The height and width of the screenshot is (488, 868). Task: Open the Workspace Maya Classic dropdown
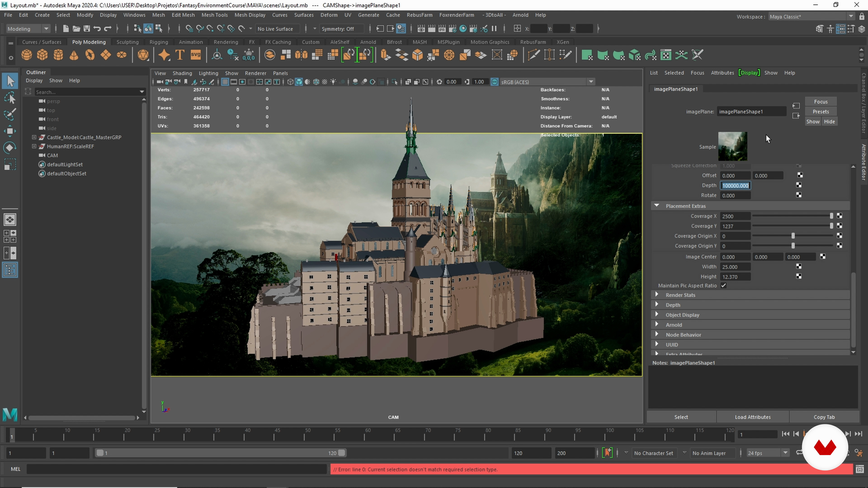(812, 16)
